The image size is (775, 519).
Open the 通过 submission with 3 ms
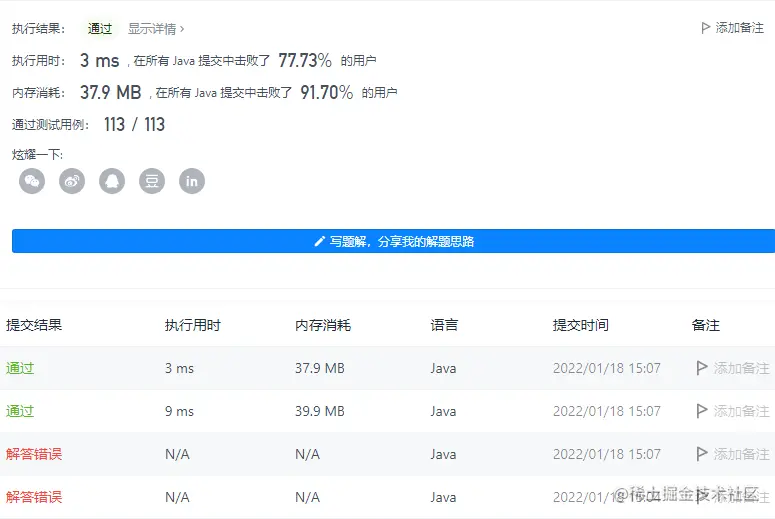coord(20,368)
